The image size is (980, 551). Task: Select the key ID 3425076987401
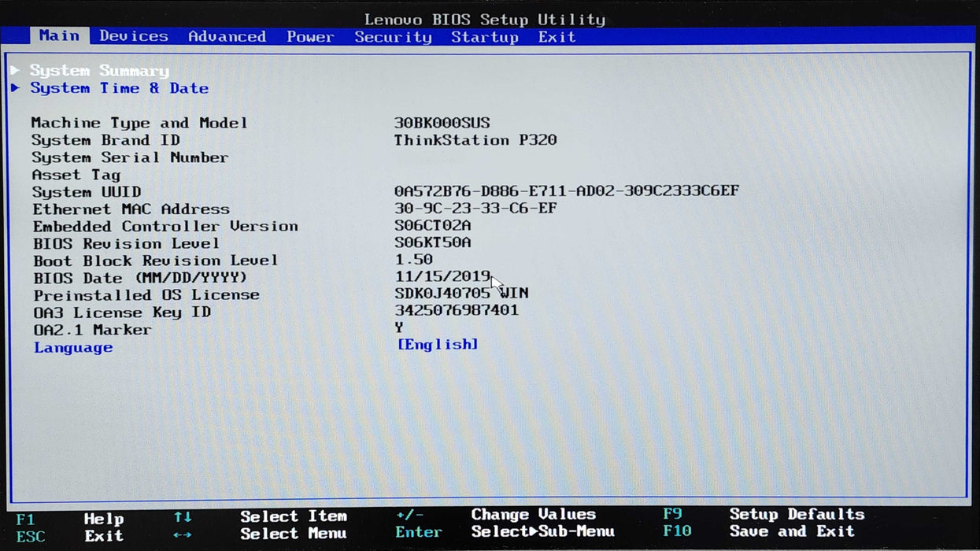coord(457,310)
